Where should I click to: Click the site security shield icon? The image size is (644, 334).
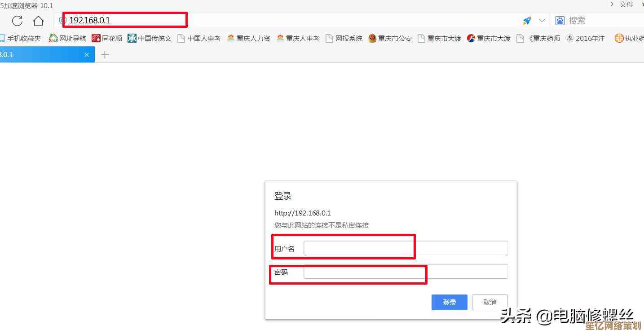click(x=62, y=21)
